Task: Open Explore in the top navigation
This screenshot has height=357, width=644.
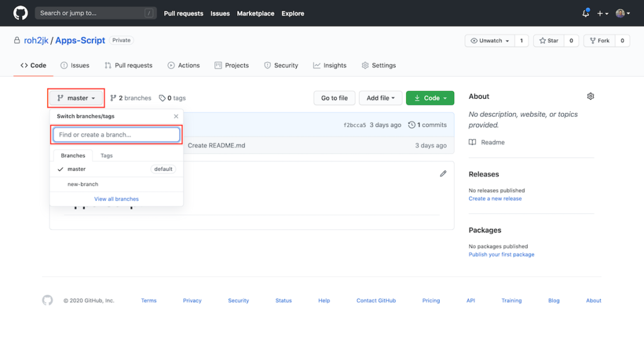Action: click(293, 14)
